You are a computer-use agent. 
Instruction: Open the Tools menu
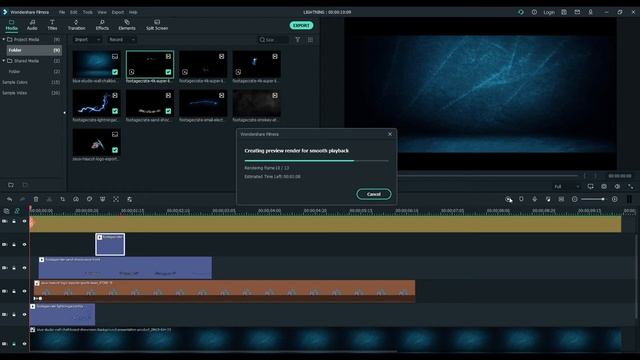point(87,12)
